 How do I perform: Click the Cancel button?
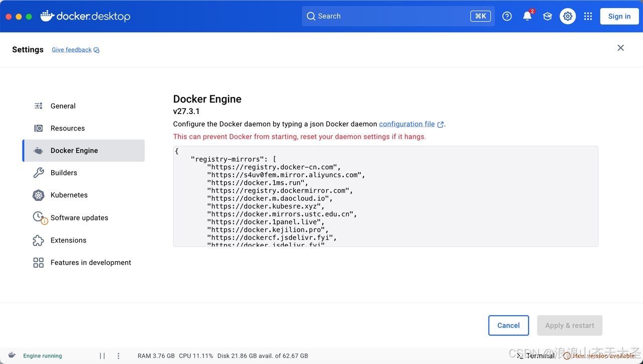click(508, 325)
